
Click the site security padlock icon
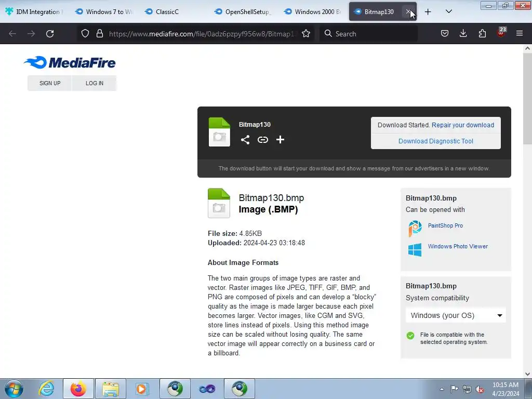99,33
